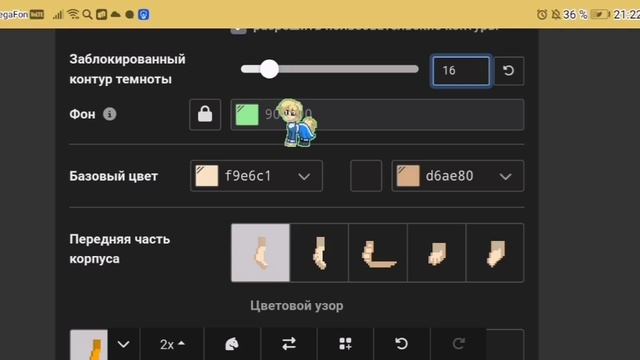Redo the pattern change
The image size is (640, 360).
458,344
